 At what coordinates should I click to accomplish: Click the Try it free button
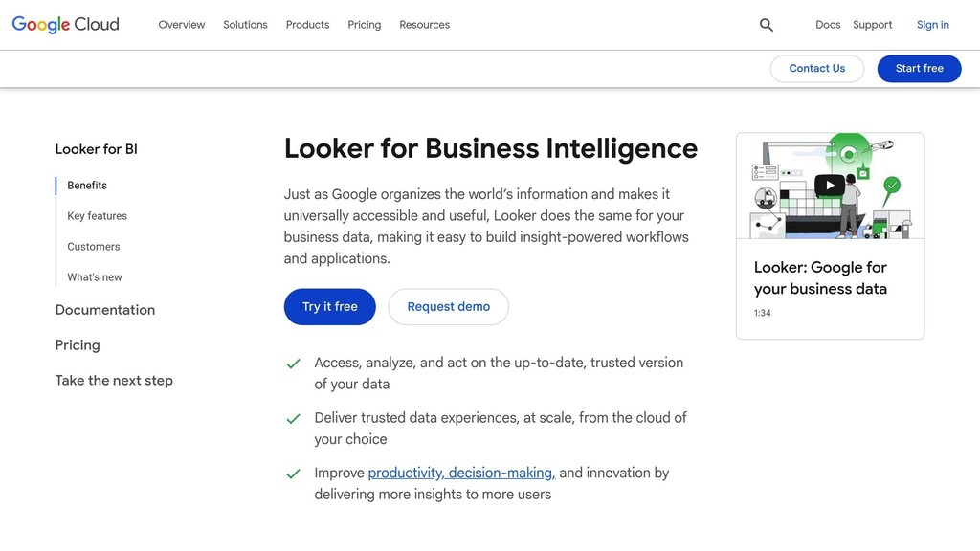click(329, 306)
